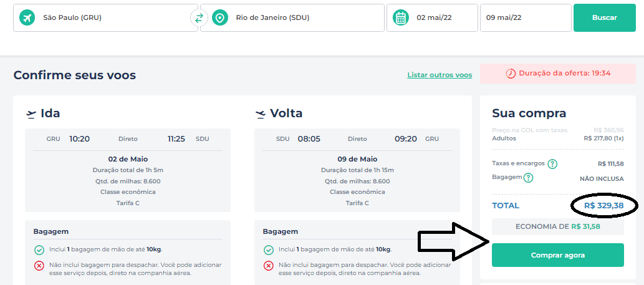Open the 09 mai/22 return date field
Screen dimensions: 644x285
[x=526, y=17]
